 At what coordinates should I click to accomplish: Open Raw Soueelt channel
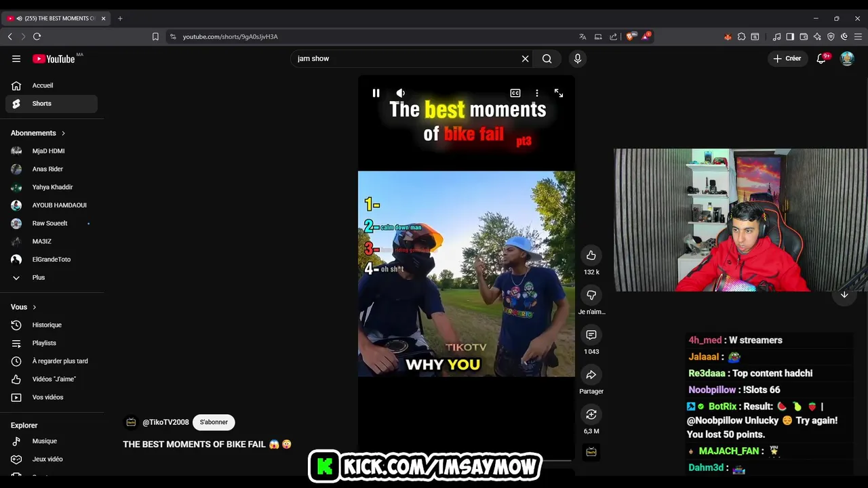point(52,224)
